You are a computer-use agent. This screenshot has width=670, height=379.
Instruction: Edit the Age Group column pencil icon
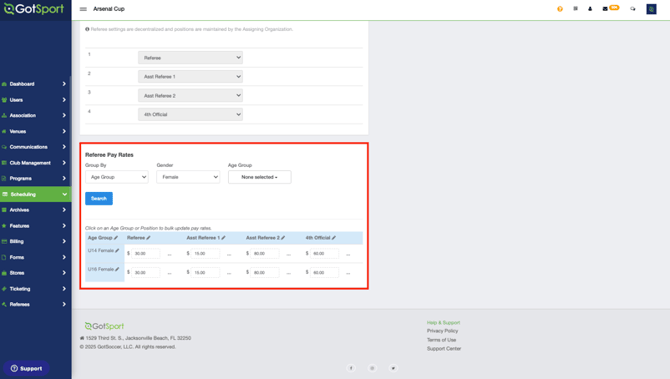[116, 238]
